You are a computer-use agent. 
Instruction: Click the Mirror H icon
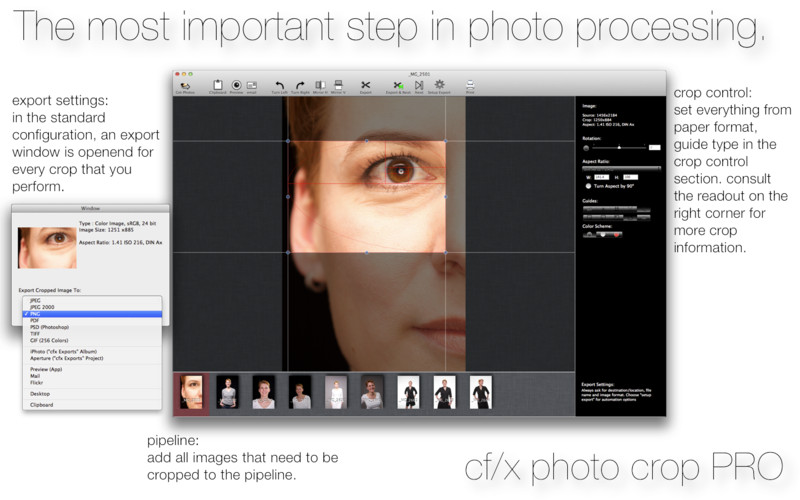pos(320,86)
